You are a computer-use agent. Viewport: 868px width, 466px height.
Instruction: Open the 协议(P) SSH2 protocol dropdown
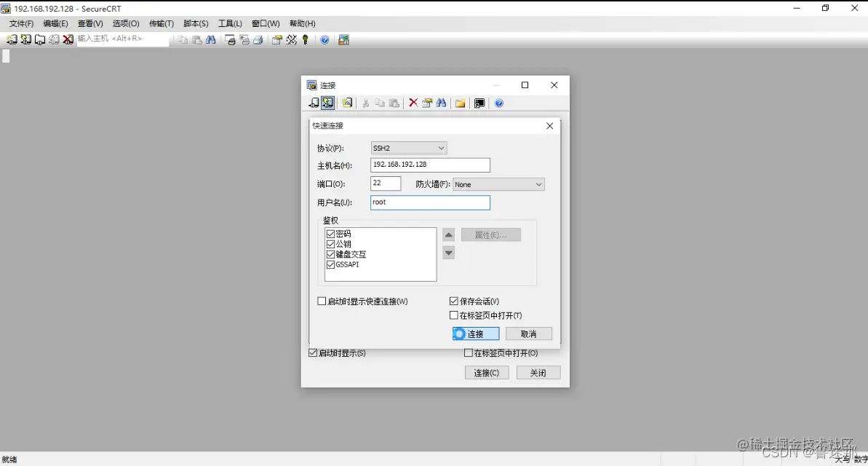click(409, 148)
